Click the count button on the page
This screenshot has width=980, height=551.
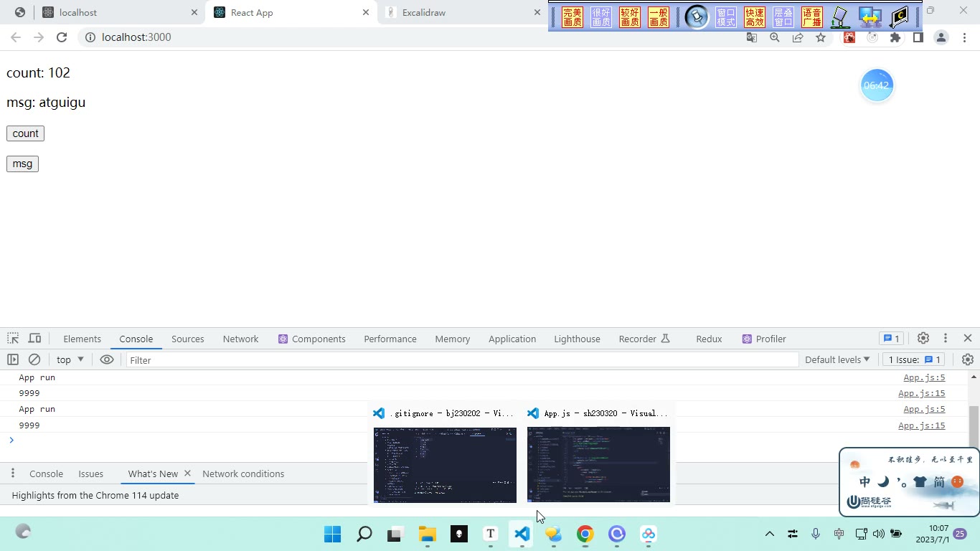25,133
